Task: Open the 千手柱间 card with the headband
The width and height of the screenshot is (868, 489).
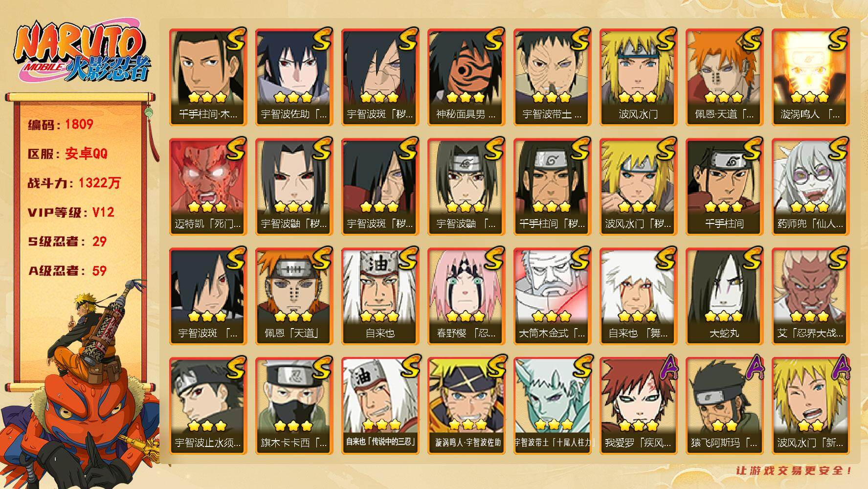Action: (724, 186)
